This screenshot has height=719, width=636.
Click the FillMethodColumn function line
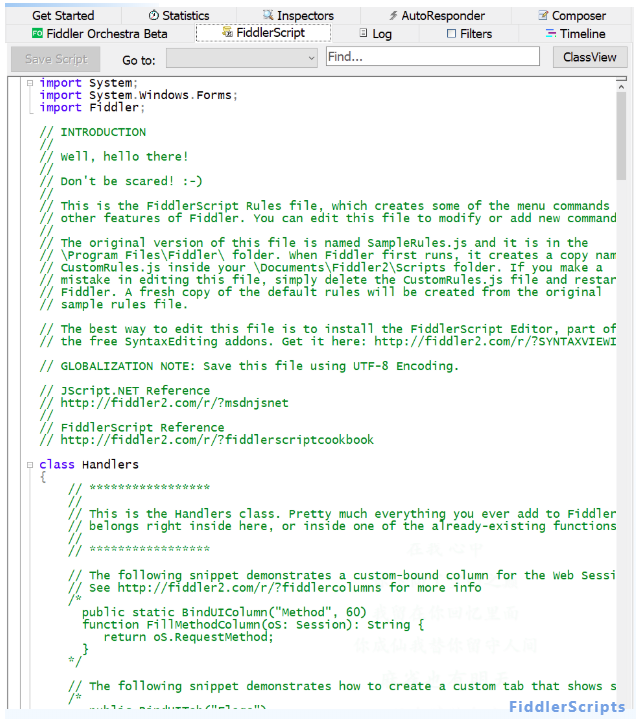pyautogui.click(x=253, y=625)
